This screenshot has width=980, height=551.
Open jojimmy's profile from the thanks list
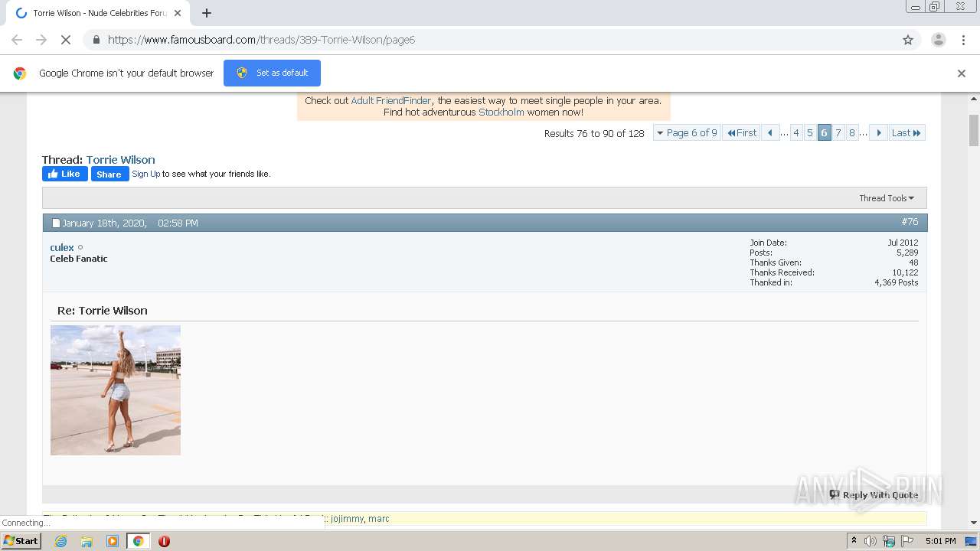coord(347,519)
